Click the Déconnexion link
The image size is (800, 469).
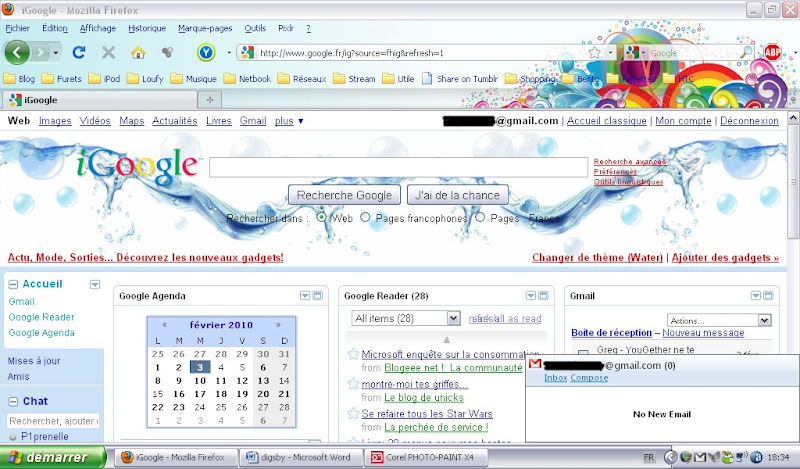pos(749,121)
